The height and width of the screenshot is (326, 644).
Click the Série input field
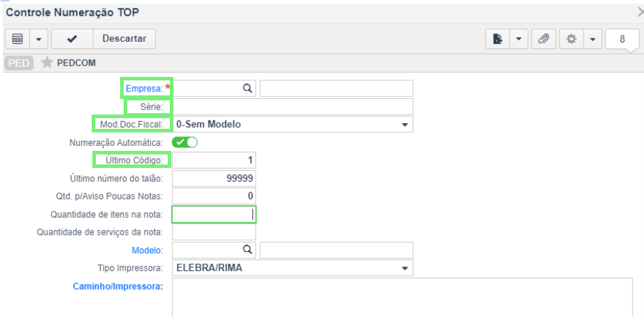pyautogui.click(x=292, y=107)
